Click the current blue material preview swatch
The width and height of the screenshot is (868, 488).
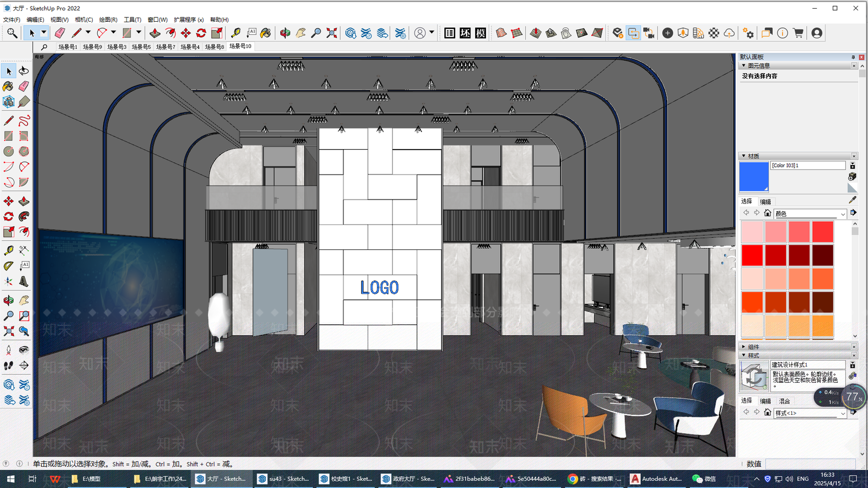[754, 177]
